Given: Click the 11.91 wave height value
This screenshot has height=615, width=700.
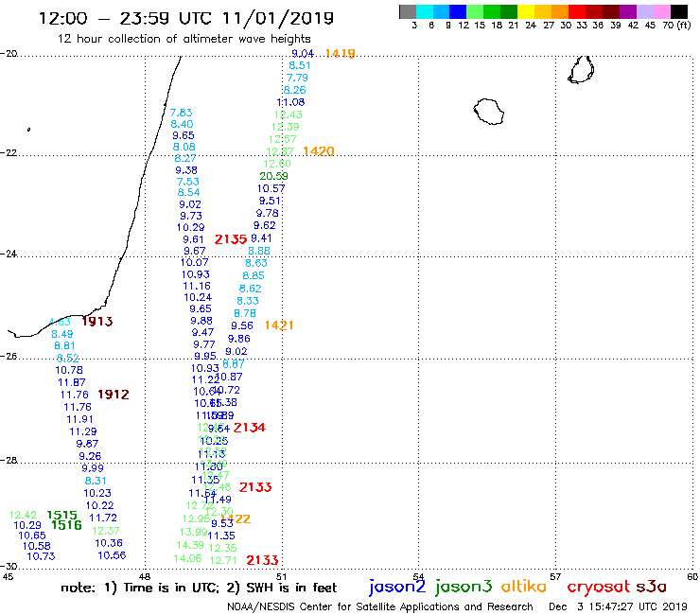Looking at the screenshot, I should pyautogui.click(x=79, y=419).
